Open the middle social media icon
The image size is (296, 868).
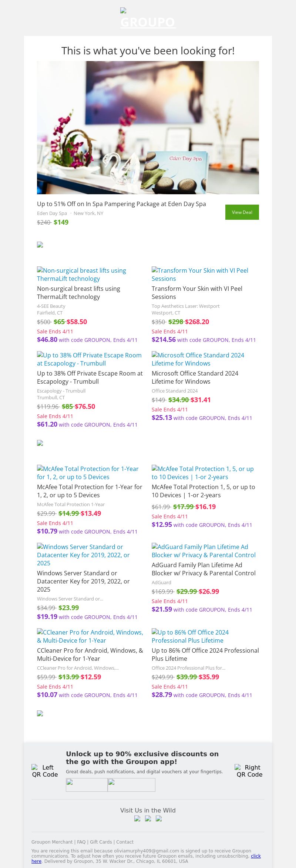click(x=148, y=818)
